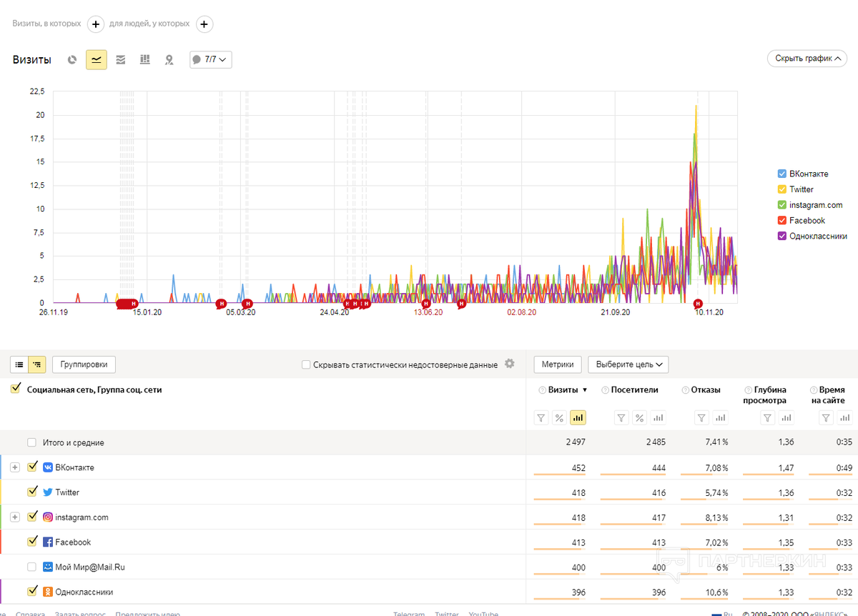
Task: Open help hint for Глубина просмотра
Action: click(x=749, y=390)
